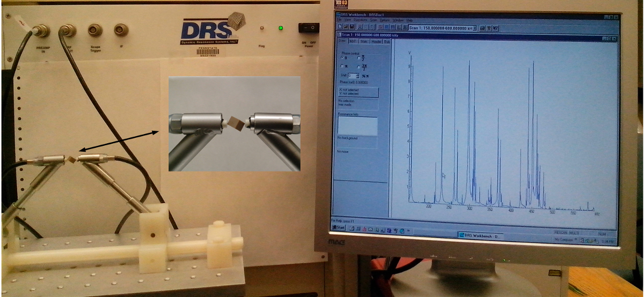The height and width of the screenshot is (297, 644).
Task: Open the File menu
Action: tap(339, 20)
